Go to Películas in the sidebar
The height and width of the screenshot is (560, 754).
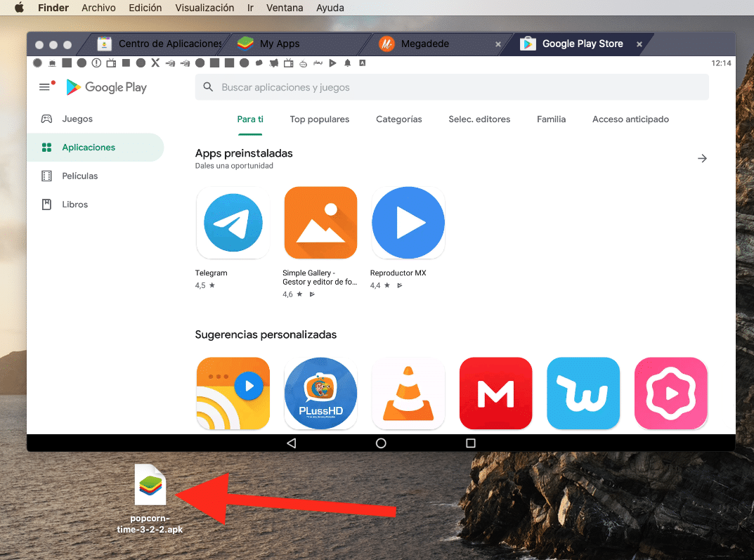pos(79,176)
